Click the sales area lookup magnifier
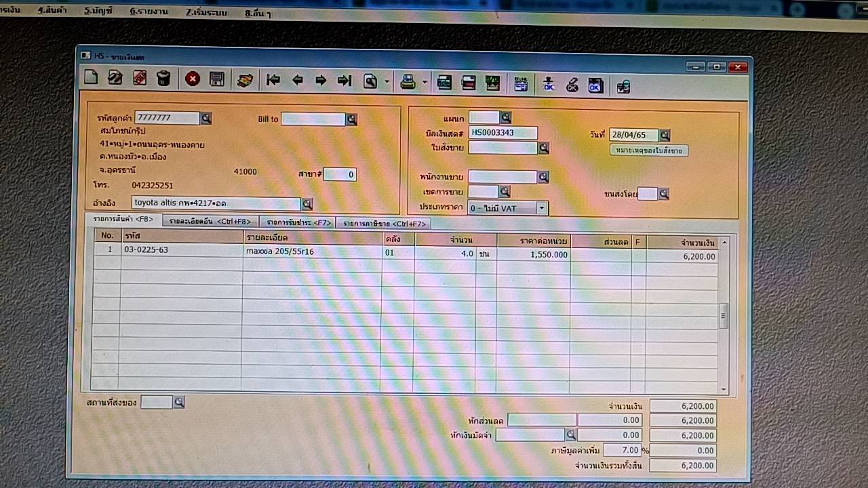The height and width of the screenshot is (488, 868). tap(505, 192)
